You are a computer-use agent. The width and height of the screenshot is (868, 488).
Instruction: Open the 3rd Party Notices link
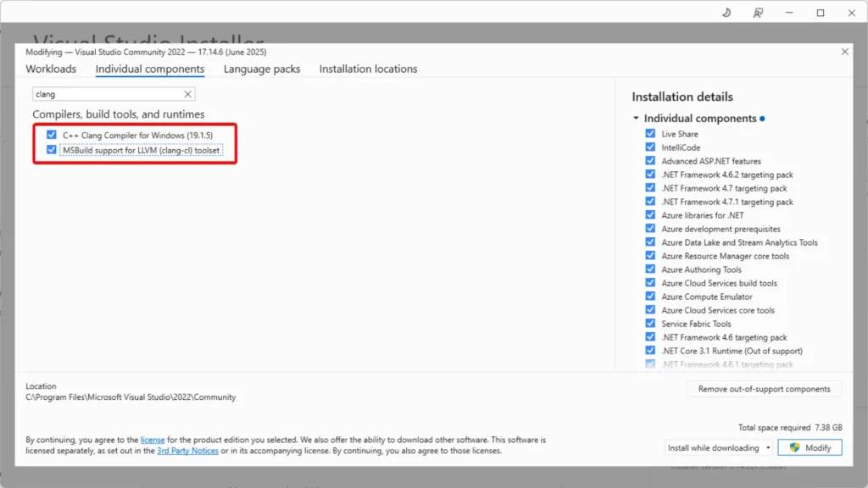coord(187,451)
